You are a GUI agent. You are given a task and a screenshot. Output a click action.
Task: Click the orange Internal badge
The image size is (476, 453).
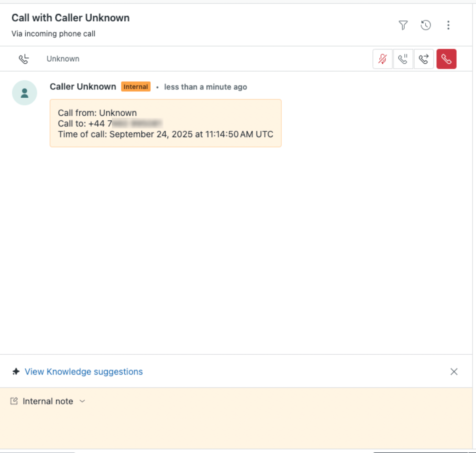tap(135, 87)
